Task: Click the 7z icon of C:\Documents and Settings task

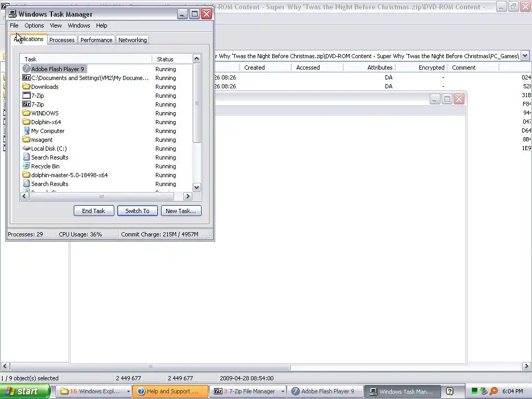Action: tap(26, 78)
